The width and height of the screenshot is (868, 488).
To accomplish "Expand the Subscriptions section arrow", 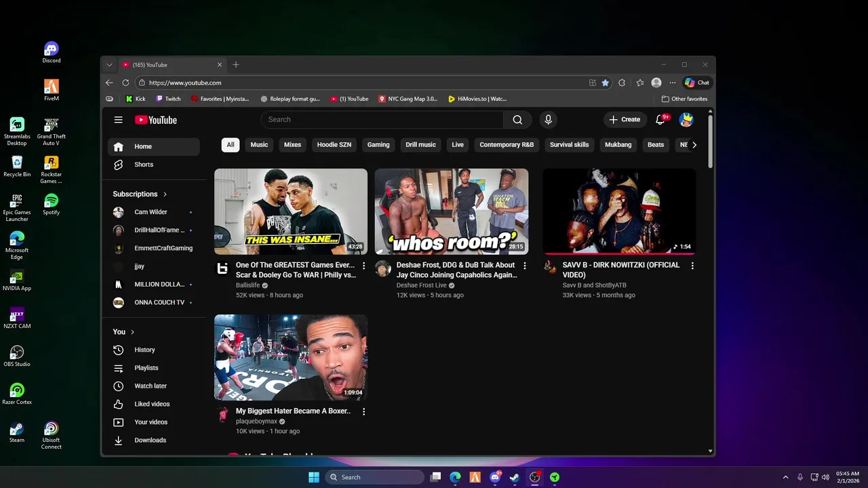I will pos(165,195).
